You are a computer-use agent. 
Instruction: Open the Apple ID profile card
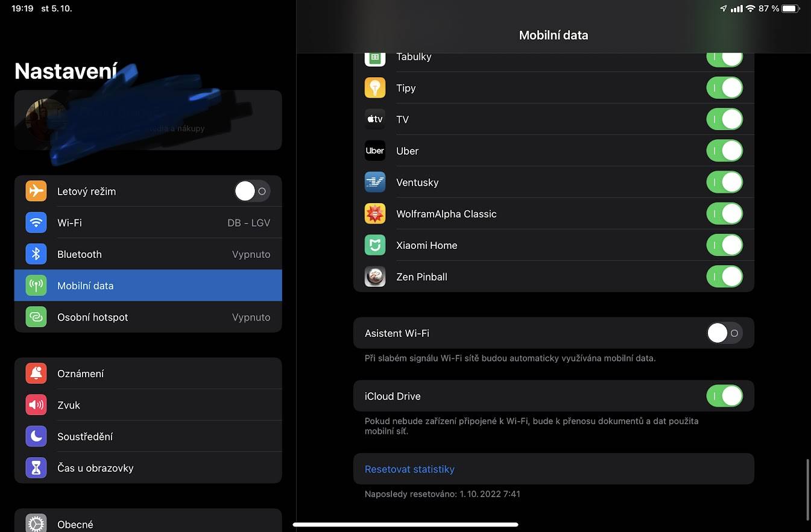pos(148,120)
